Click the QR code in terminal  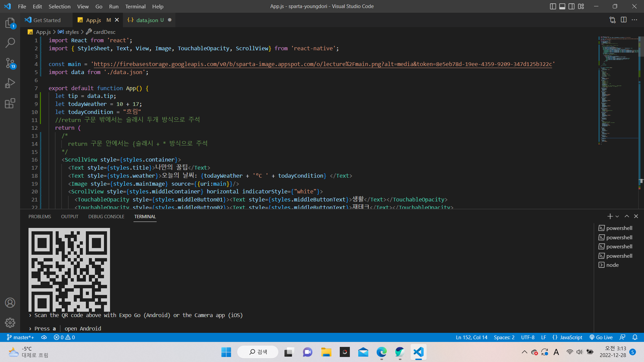pyautogui.click(x=69, y=270)
